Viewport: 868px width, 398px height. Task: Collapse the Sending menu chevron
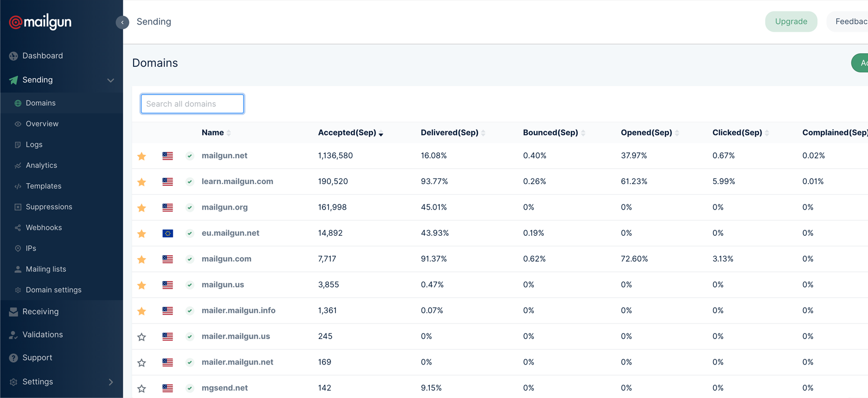[x=110, y=80]
